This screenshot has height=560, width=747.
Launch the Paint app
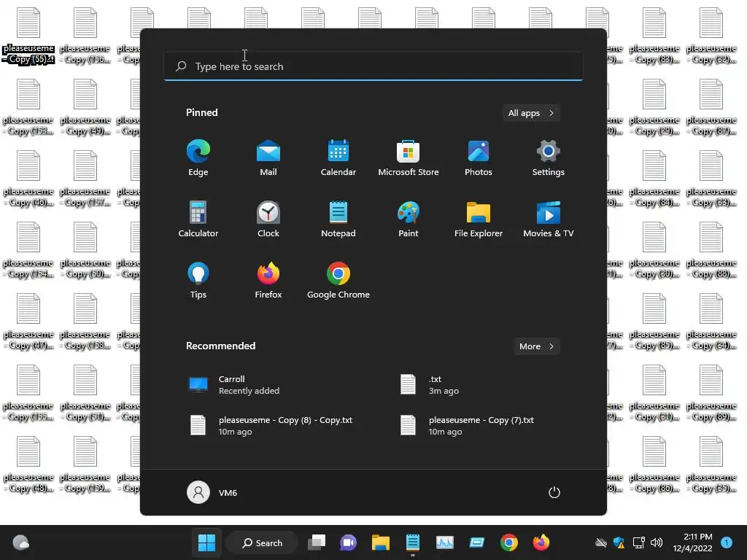pos(409,219)
